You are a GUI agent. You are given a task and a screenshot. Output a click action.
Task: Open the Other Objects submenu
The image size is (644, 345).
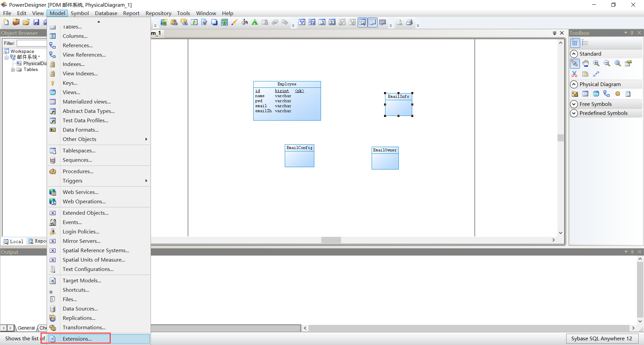(x=99, y=139)
